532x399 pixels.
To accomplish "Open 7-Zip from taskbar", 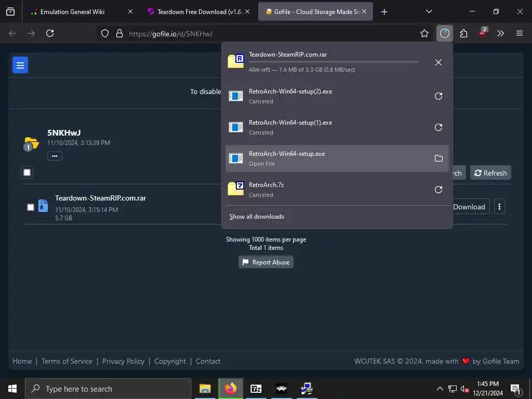I will point(256,389).
